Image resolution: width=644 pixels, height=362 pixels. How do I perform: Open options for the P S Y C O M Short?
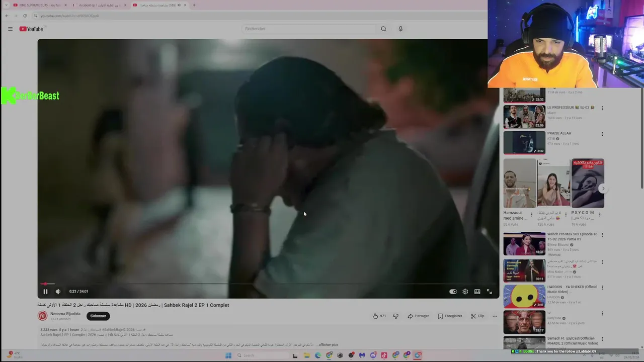[599, 214]
